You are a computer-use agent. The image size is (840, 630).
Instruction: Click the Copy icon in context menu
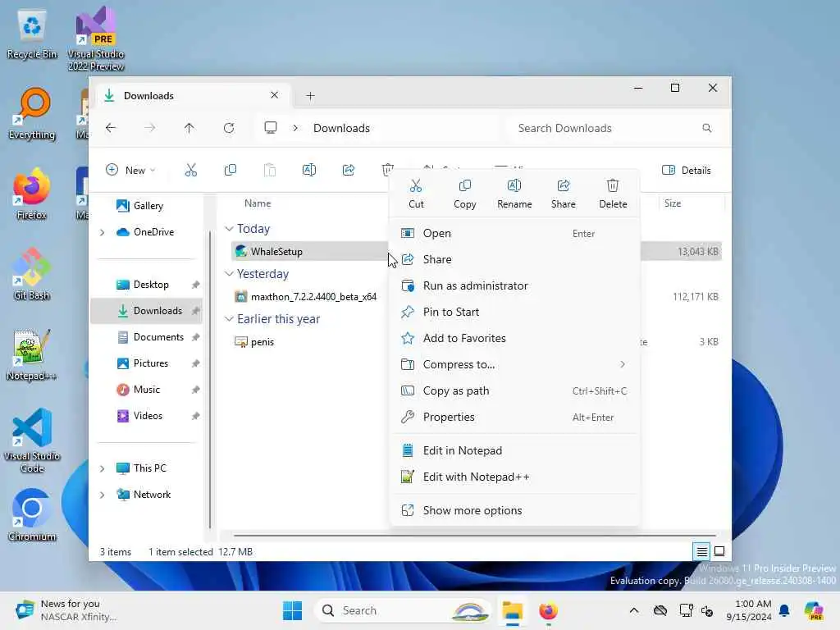tap(464, 186)
